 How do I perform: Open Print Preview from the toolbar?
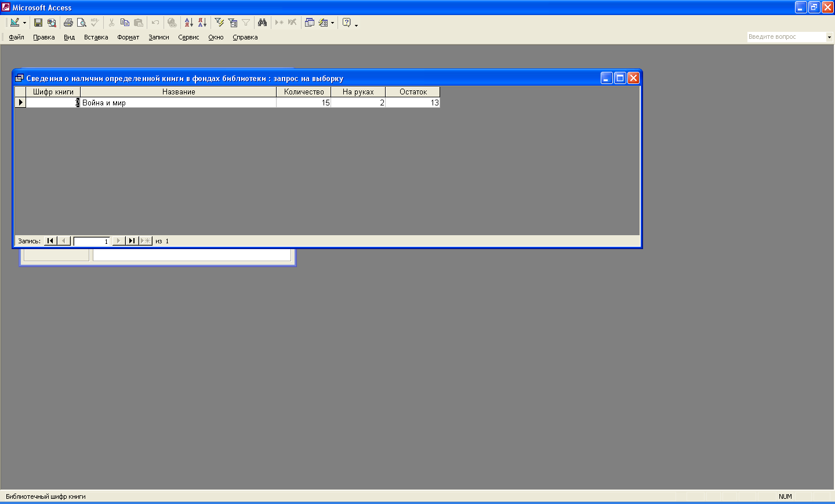pos(82,23)
